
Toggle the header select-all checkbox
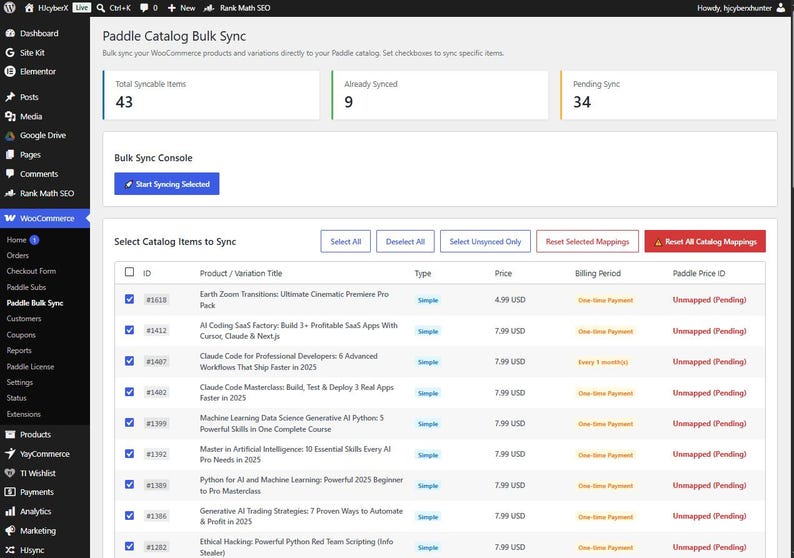click(130, 272)
